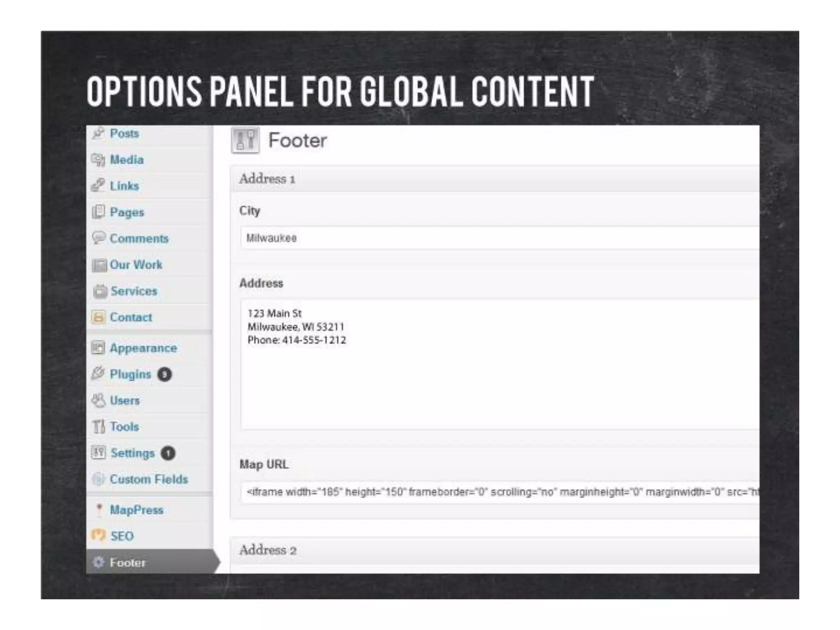Click the Plugins update count badge
This screenshot has height=630, width=840.
(x=164, y=374)
